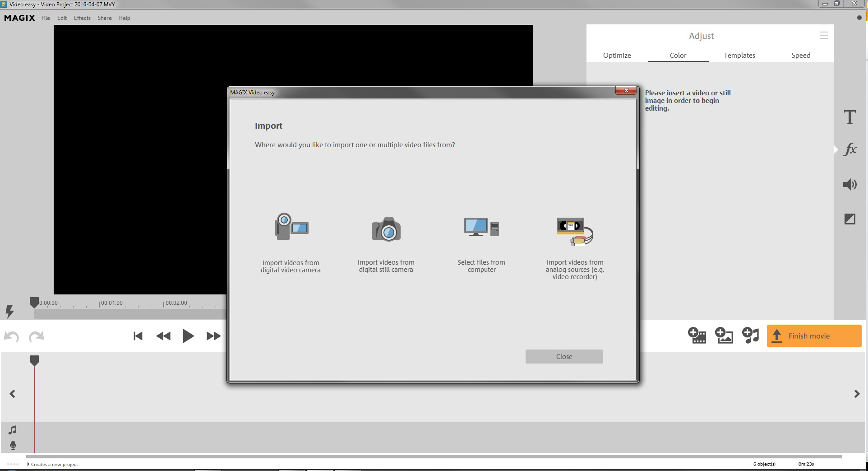Import videos from digital video camera
868x471 pixels.
click(x=291, y=244)
